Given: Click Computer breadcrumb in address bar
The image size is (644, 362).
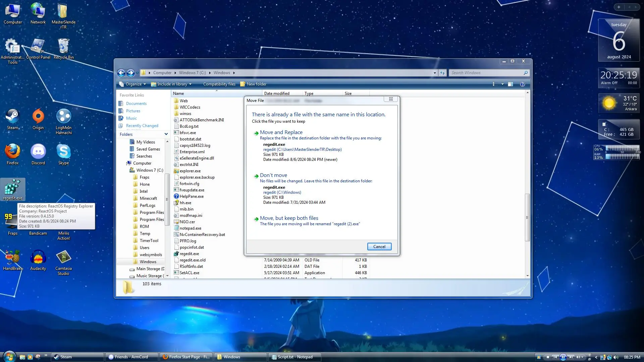Looking at the screenshot, I should point(162,73).
